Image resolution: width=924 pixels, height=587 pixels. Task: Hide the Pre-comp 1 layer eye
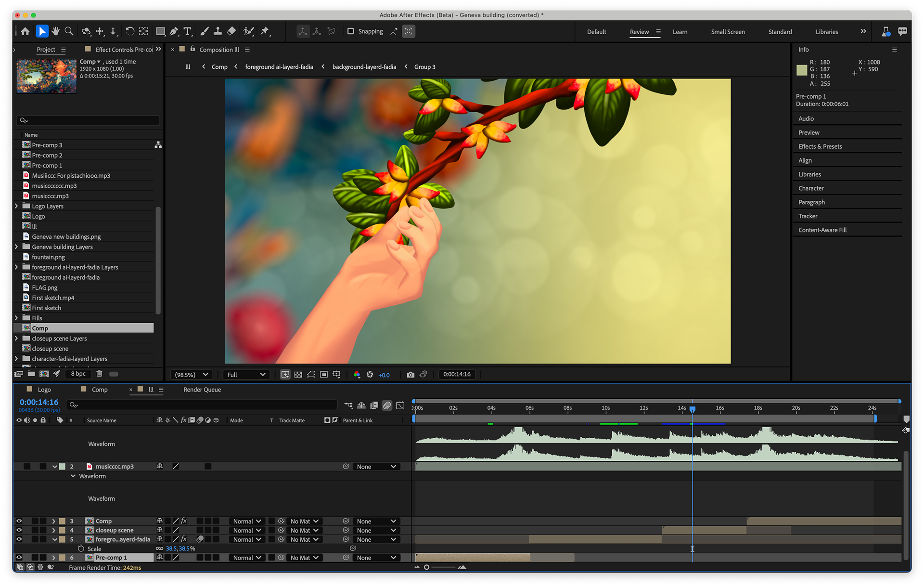click(19, 558)
